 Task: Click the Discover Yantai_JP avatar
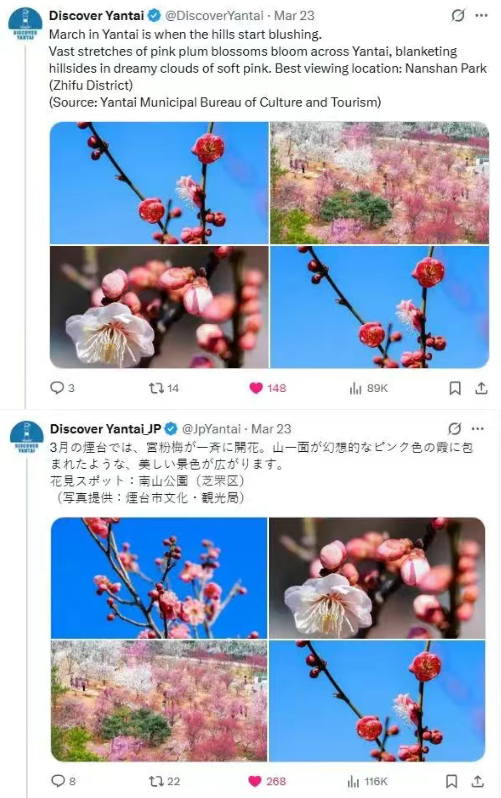point(26,437)
